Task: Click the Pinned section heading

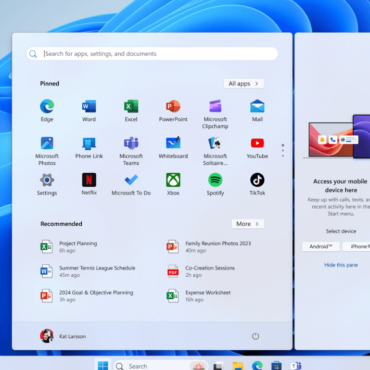Action: coord(50,83)
